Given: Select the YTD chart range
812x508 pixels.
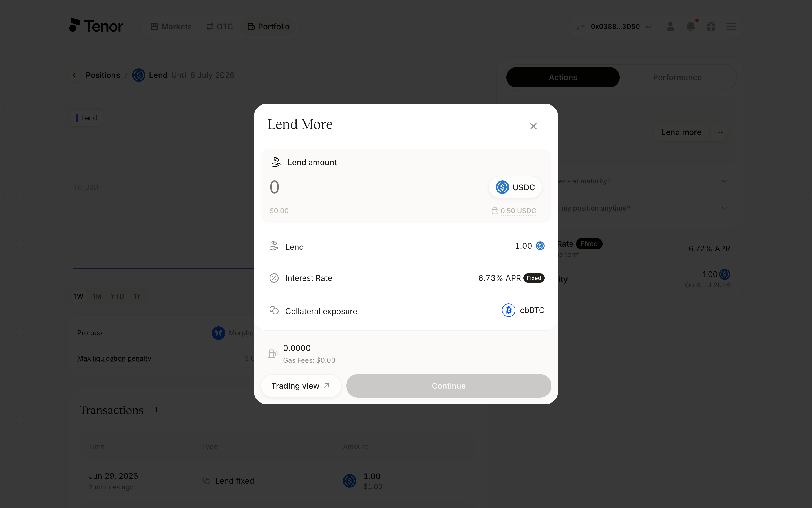Looking at the screenshot, I should (x=118, y=296).
